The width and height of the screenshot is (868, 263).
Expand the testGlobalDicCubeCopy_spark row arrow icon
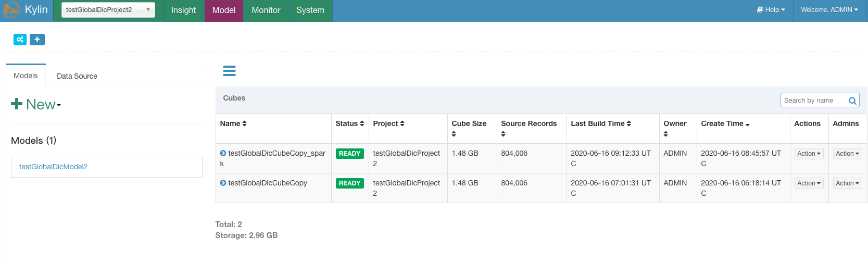point(223,153)
